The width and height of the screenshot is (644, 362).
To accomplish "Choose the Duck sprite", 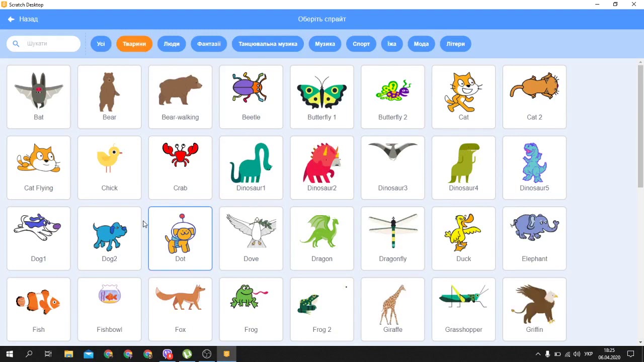I will (463, 238).
